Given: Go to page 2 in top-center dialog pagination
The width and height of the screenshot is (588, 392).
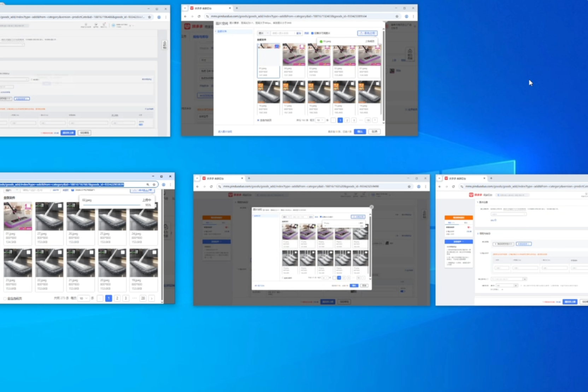Looking at the screenshot, I should coord(347,120).
